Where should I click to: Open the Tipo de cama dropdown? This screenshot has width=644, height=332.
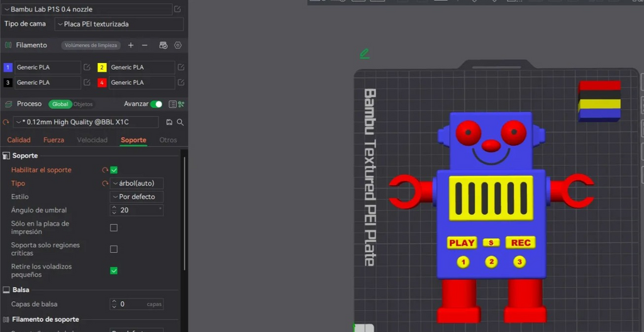[119, 25]
